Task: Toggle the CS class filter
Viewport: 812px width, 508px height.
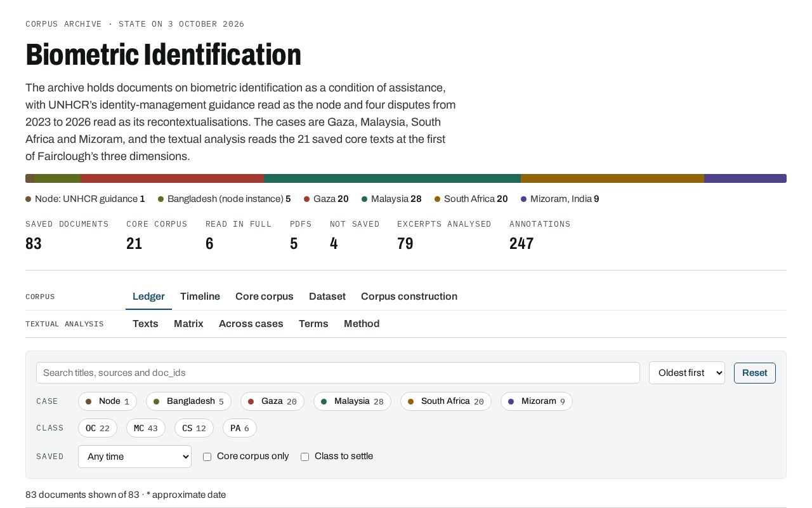Action: tap(194, 428)
